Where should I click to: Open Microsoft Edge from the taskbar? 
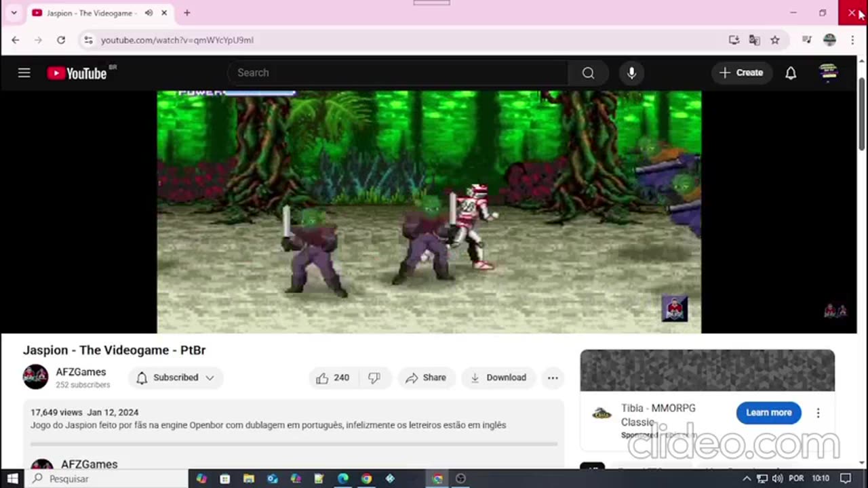pos(342,479)
